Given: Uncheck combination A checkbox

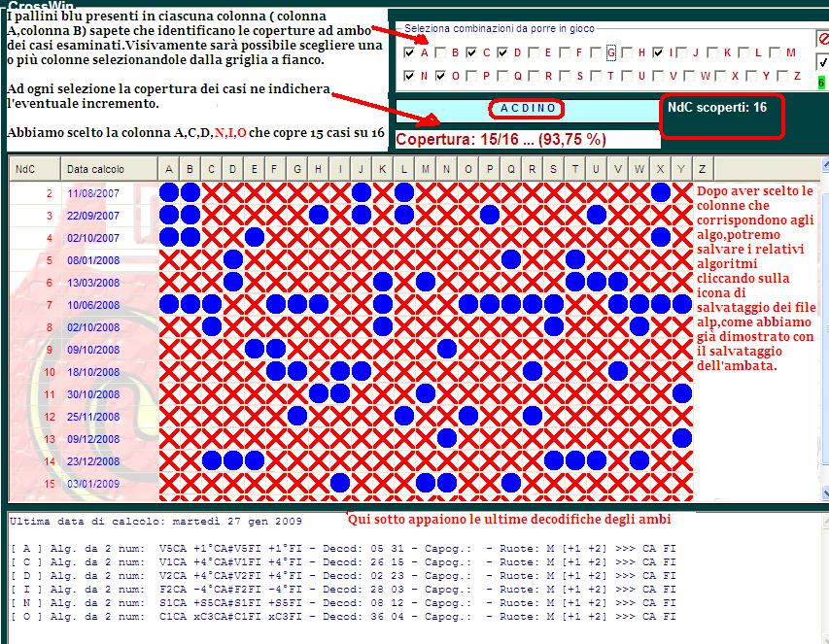Looking at the screenshot, I should point(409,52).
